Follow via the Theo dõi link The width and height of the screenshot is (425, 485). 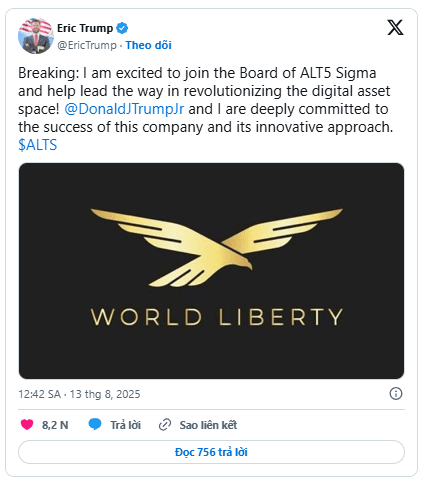[149, 45]
